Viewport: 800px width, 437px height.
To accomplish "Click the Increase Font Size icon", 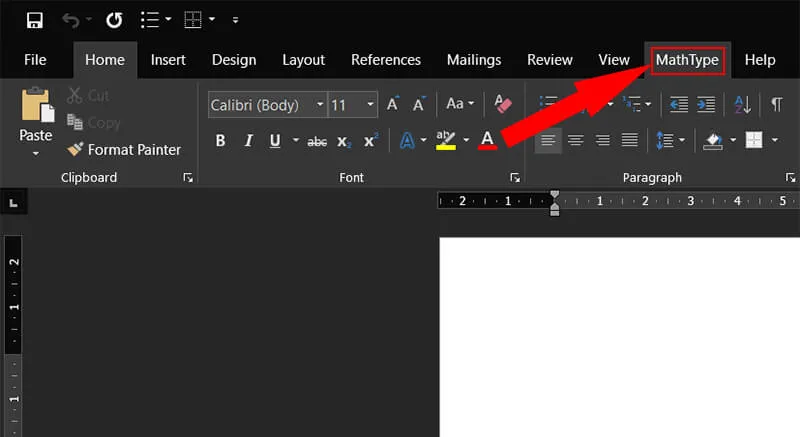I will pos(393,104).
